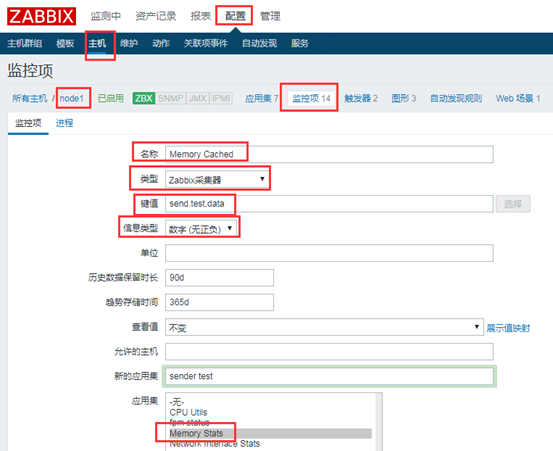The height and width of the screenshot is (451, 553).
Task: Click the node1 breadcrumb link
Action: pyautogui.click(x=72, y=98)
